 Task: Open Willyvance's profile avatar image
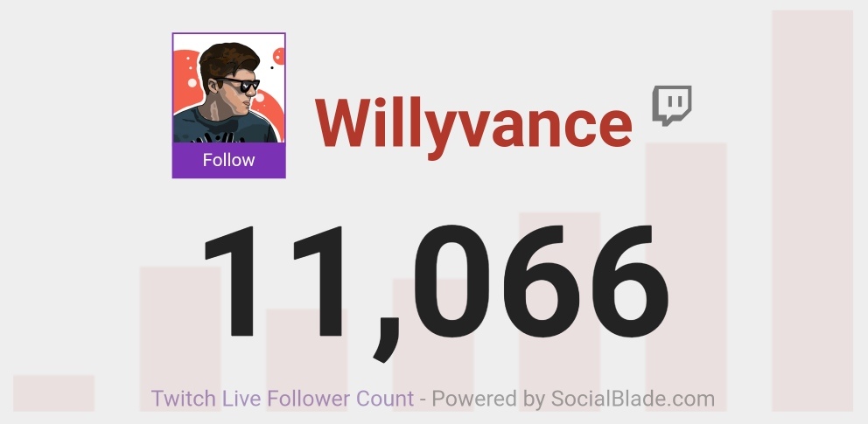click(x=228, y=88)
